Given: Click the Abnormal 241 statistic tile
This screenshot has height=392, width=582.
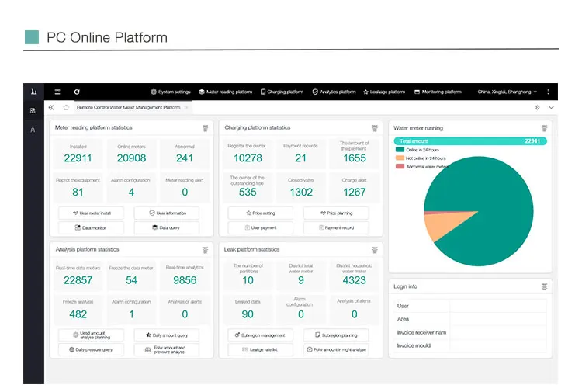Looking at the screenshot, I should tap(185, 154).
